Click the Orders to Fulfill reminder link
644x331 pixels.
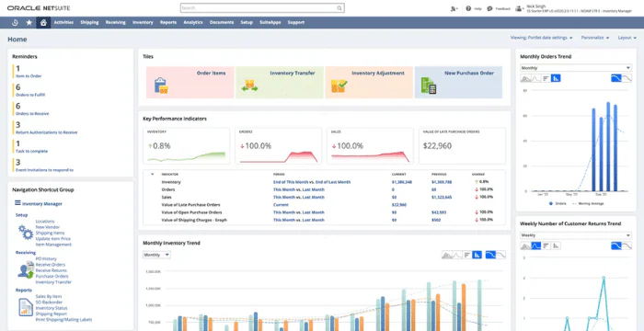(30, 95)
